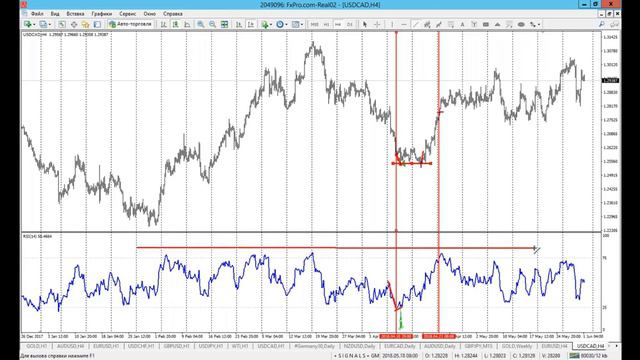640x360 pixels.
Task: Select the Cursor arrow tool
Action: (365, 24)
